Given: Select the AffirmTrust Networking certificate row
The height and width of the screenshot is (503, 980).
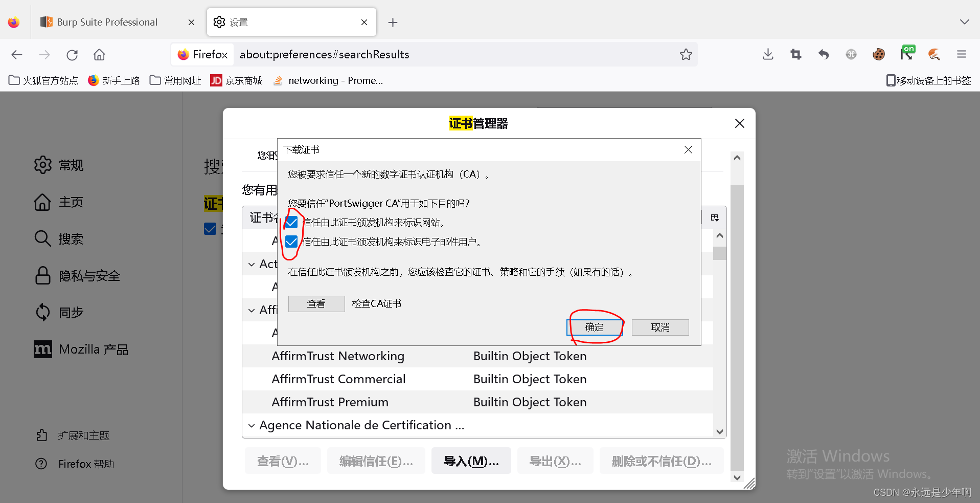Looking at the screenshot, I should click(477, 356).
